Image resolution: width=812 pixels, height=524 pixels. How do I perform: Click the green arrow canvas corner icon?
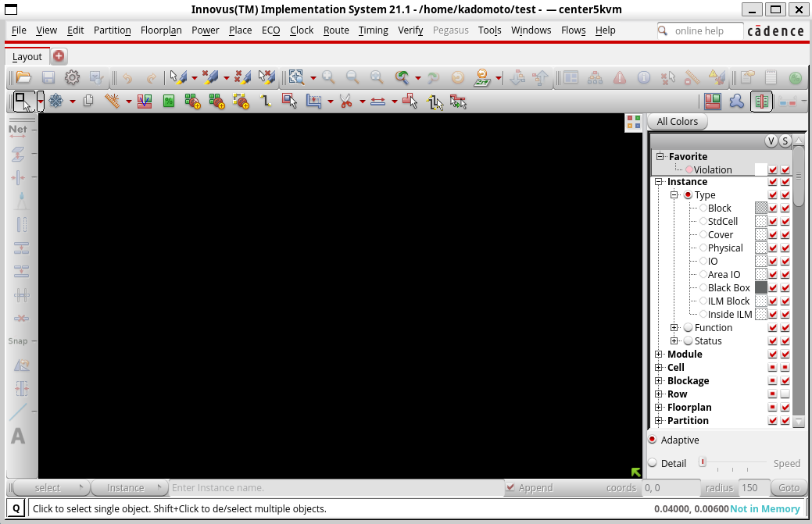(636, 472)
